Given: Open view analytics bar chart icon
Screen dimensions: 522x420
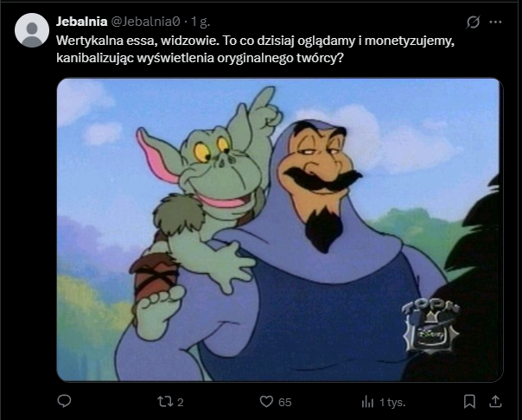Looking at the screenshot, I should point(367,402).
